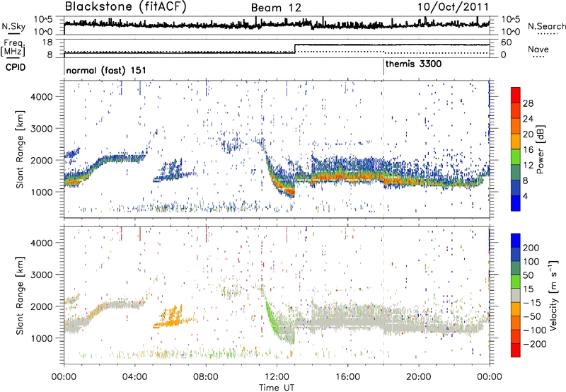Click the red bottom of the velocity colorbar
This screenshot has width=566, height=392.
click(x=516, y=350)
